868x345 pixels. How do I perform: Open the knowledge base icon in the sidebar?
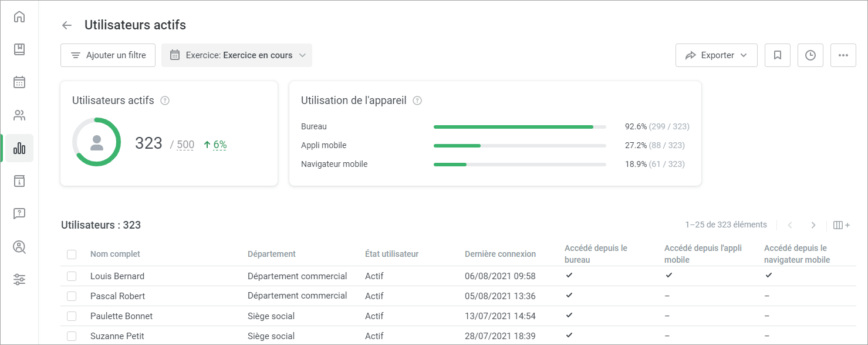coord(19,49)
